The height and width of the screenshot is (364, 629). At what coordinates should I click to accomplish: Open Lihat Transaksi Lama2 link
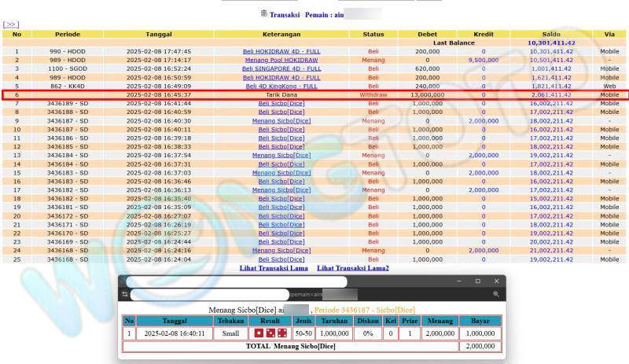coord(352,268)
